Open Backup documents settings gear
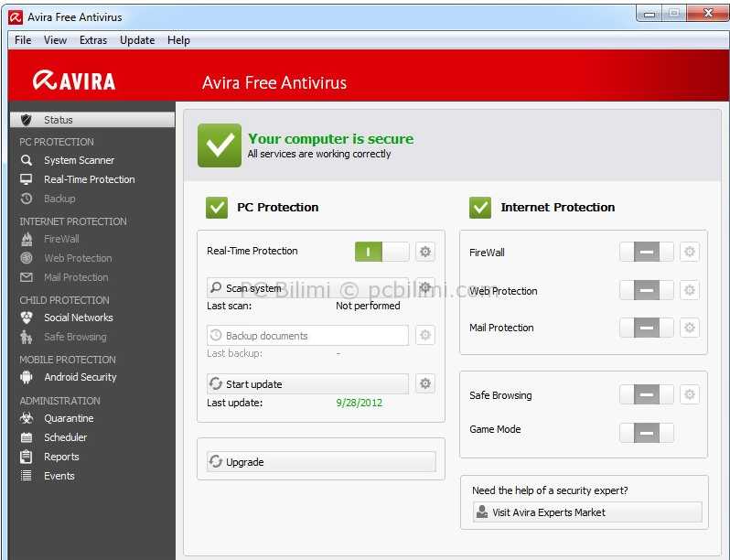The width and height of the screenshot is (730, 560). pyautogui.click(x=425, y=335)
